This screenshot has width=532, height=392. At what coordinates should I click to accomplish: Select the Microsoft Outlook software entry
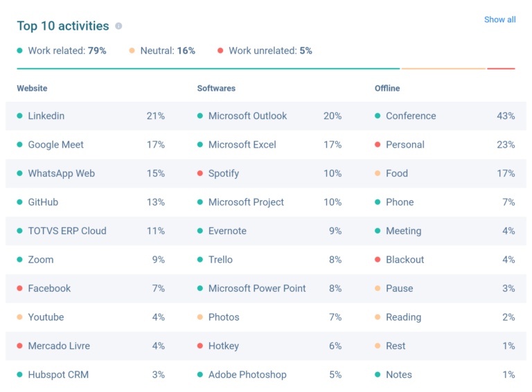(247, 116)
